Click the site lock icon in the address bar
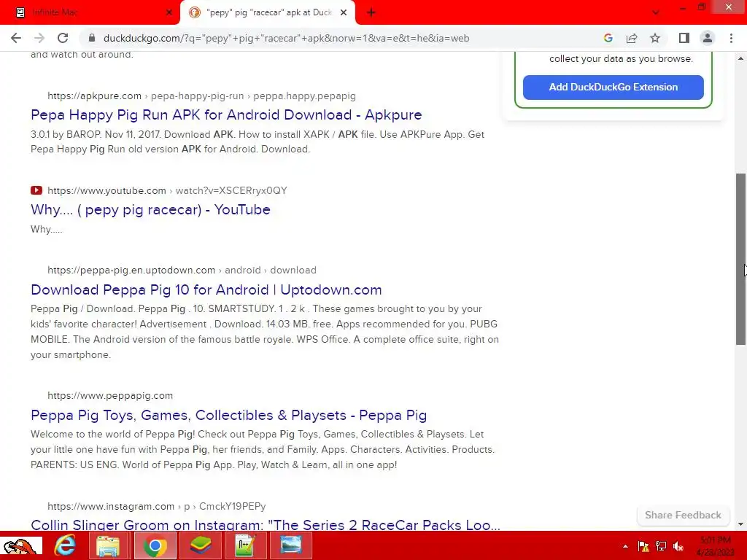Viewport: 747px width, 560px height. [92, 38]
